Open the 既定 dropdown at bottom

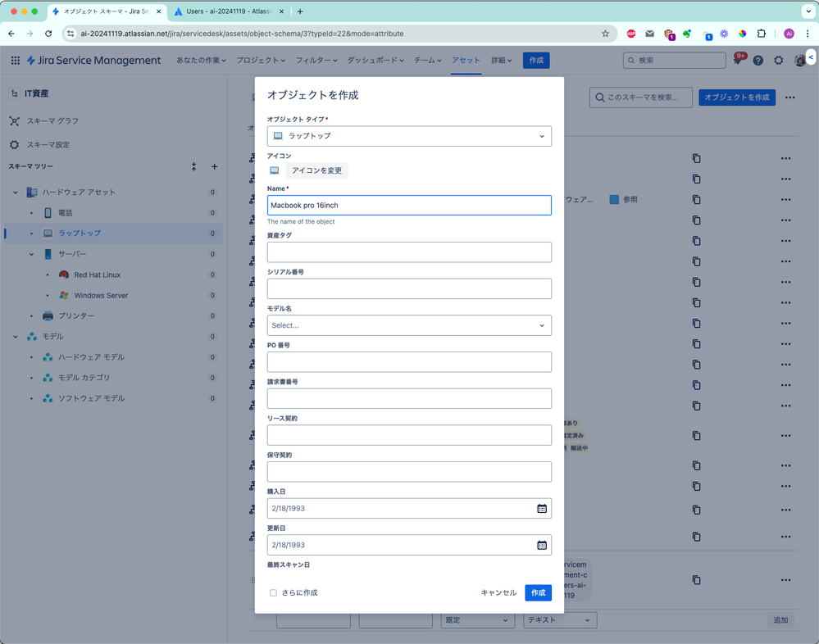477,620
